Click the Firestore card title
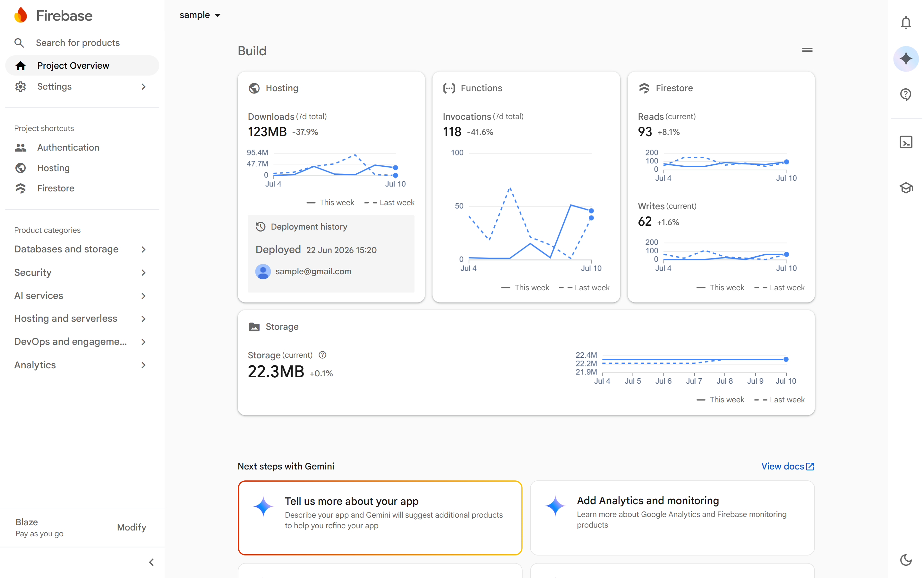Viewport: 924px width, 578px height. coord(674,88)
